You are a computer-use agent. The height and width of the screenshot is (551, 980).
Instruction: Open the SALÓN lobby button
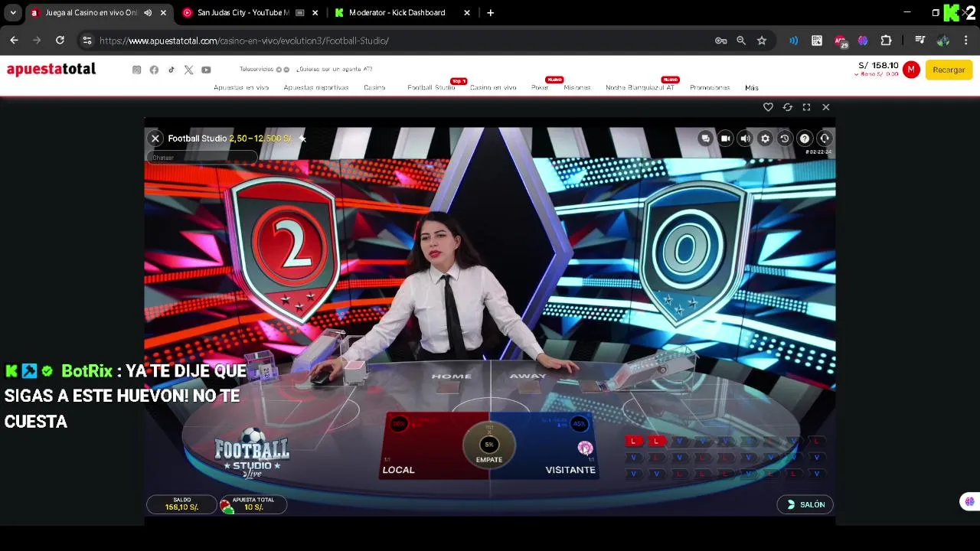pos(805,504)
